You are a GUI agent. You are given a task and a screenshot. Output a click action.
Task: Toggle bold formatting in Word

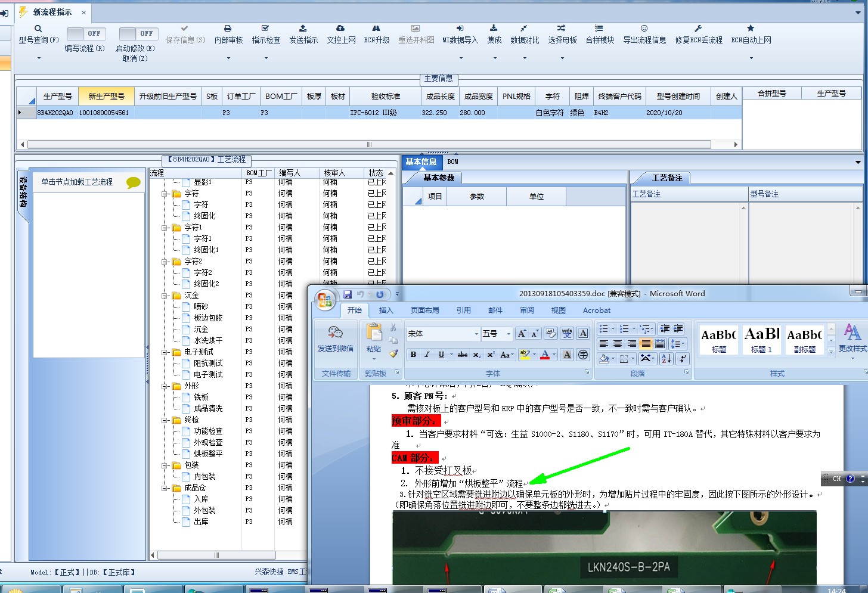tap(413, 355)
